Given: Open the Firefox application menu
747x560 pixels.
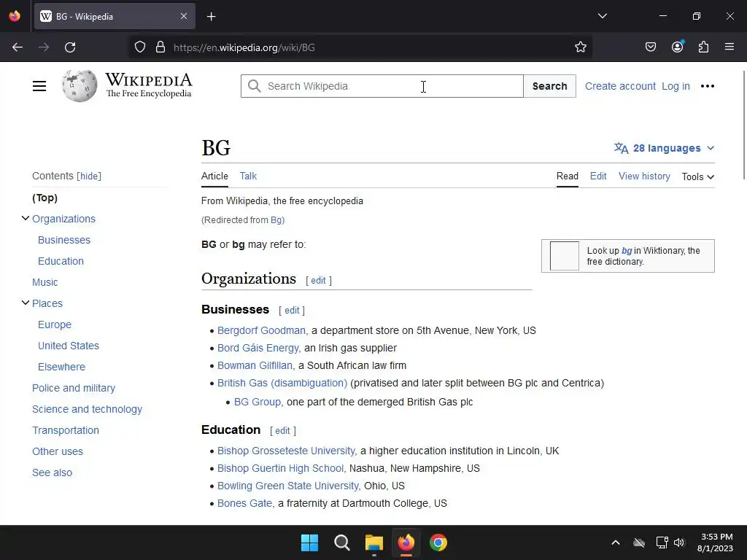Looking at the screenshot, I should point(729,47).
